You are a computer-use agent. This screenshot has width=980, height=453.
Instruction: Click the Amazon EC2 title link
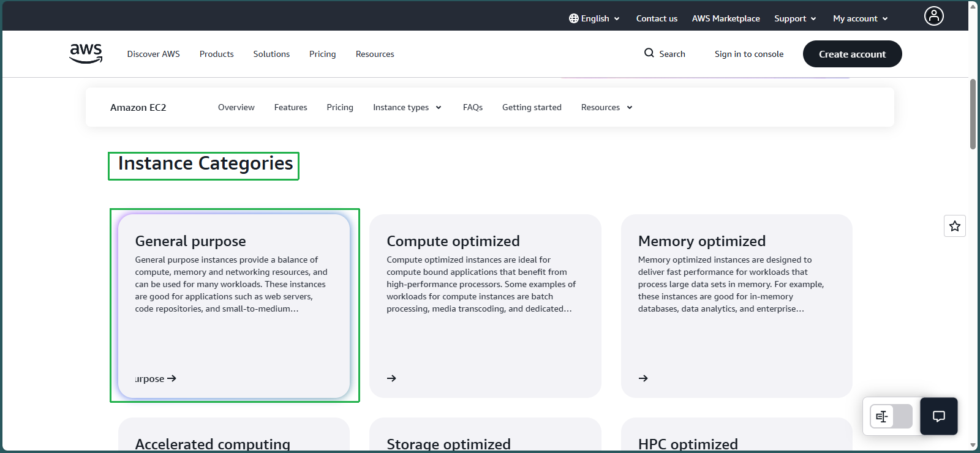[x=138, y=107]
